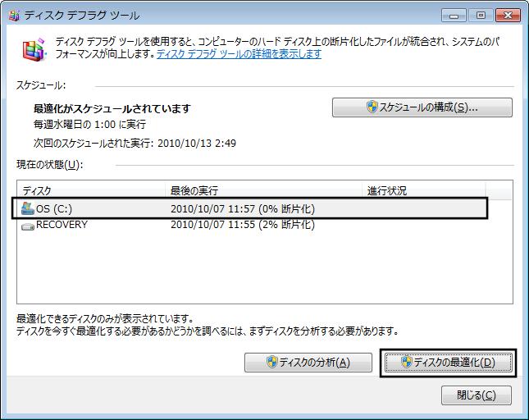Click the ディスク column header
The height and width of the screenshot is (420, 529).
[91, 190]
